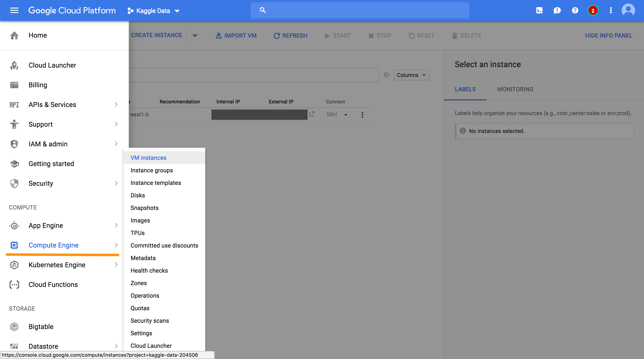Focus the instance filter input field
The height and width of the screenshot is (359, 644).
254,75
